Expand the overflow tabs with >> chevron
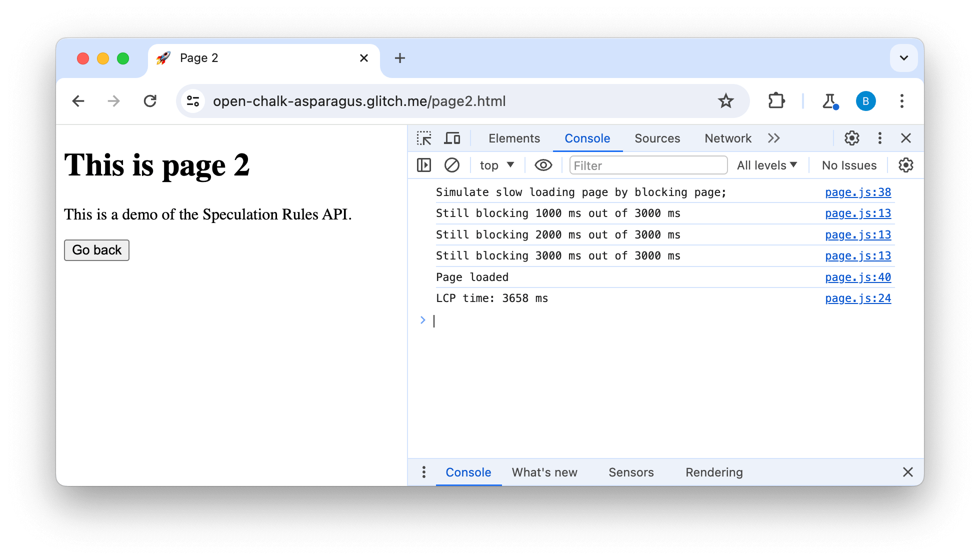Screen dimensions: 980x560 point(773,137)
